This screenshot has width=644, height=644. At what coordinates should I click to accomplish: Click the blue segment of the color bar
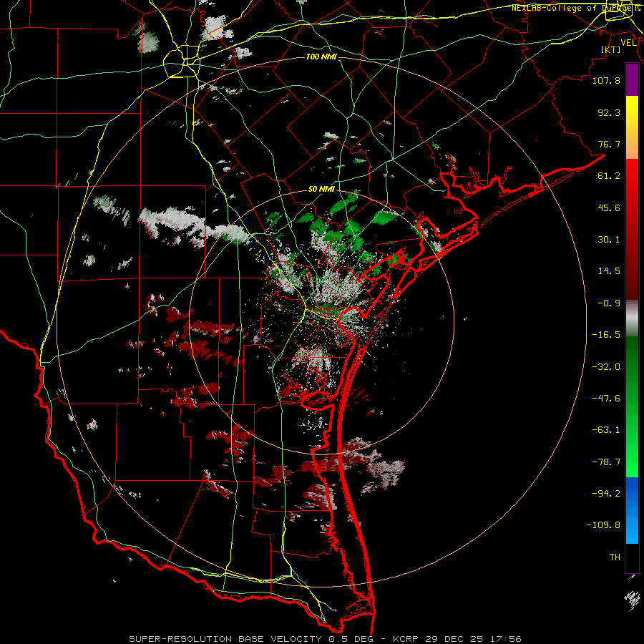click(632, 510)
